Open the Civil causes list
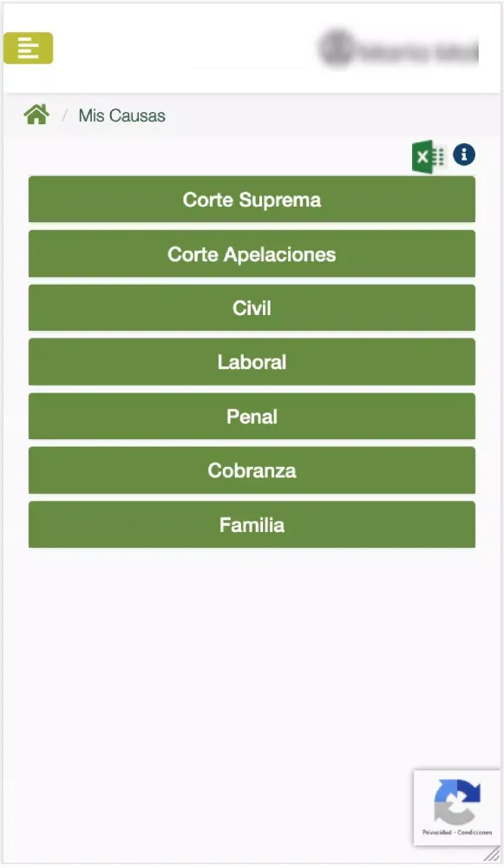This screenshot has width=504, height=868. (252, 307)
